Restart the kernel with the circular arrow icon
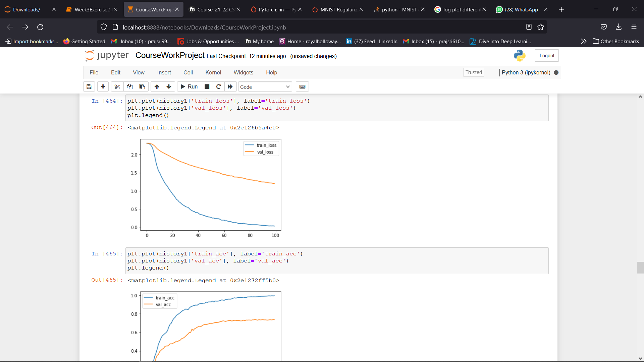This screenshot has width=644, height=362. [218, 87]
